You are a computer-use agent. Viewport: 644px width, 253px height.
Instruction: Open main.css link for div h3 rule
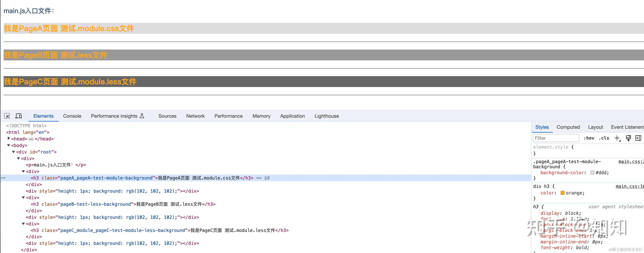click(x=629, y=186)
